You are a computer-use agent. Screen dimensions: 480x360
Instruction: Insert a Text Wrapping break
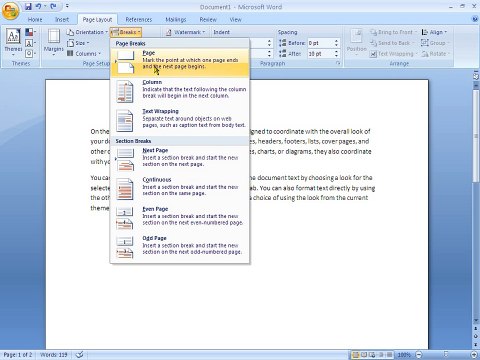pyautogui.click(x=180, y=121)
